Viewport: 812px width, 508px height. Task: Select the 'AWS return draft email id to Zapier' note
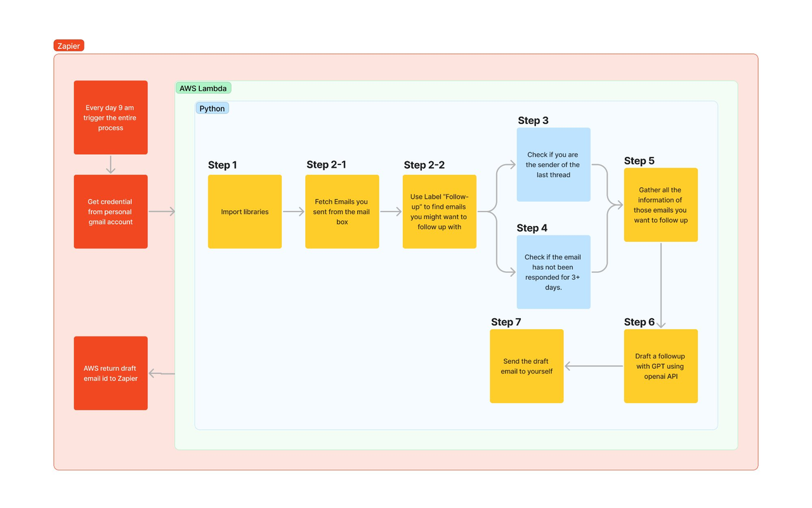(110, 373)
